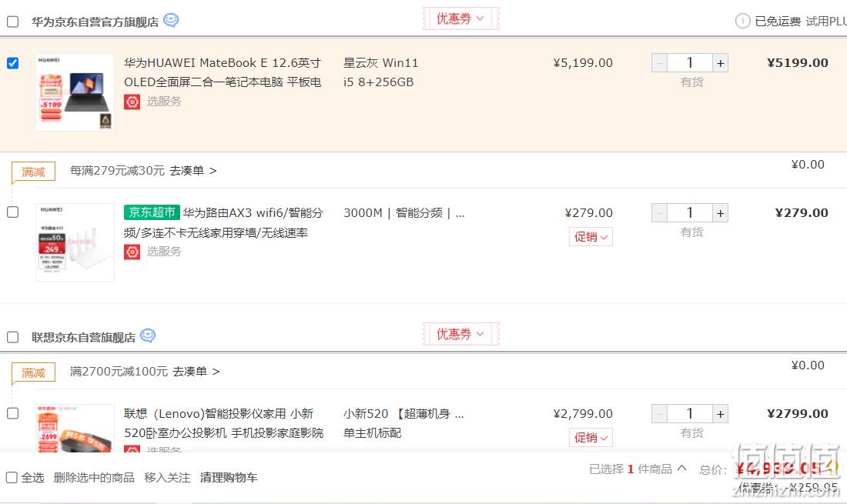
Task: Expand 促销 options for 华为路由AX3
Action: 591,237
